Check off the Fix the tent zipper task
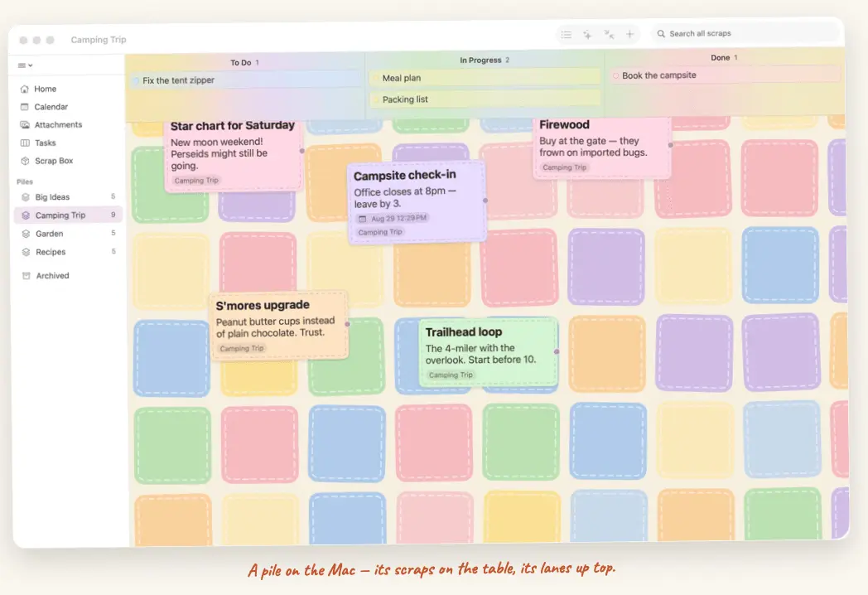Screen dimensions: 868x595 coord(136,81)
